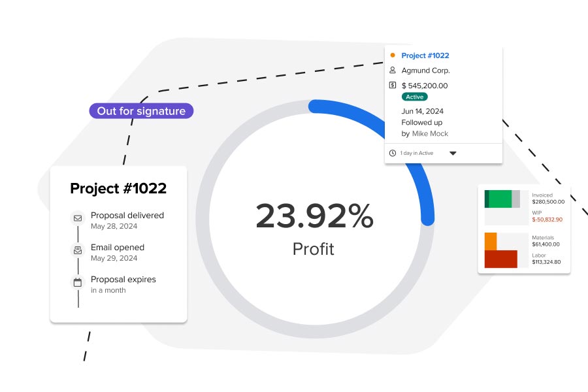Click the calendar icon next to Proposal expires

[76, 282]
